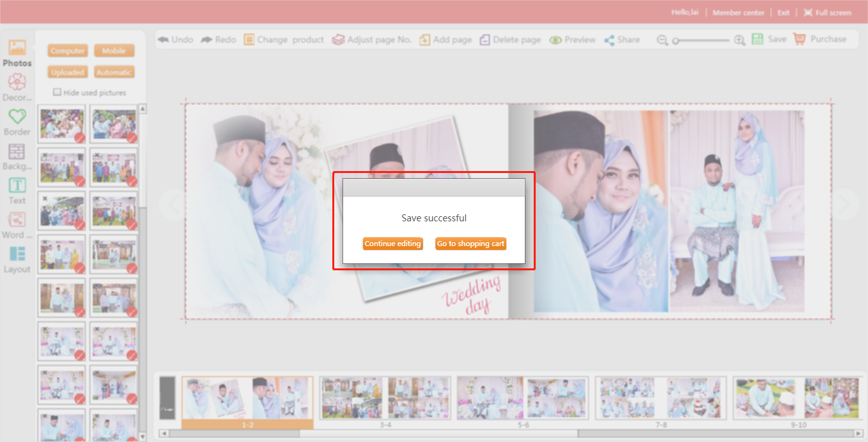Click Continue editing button
The width and height of the screenshot is (868, 442).
coord(393,244)
